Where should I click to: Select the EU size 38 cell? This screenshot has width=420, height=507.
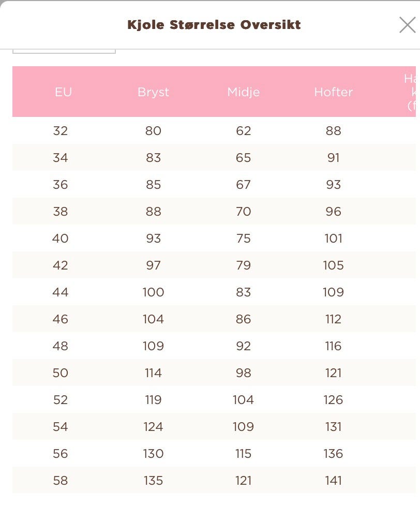61,212
